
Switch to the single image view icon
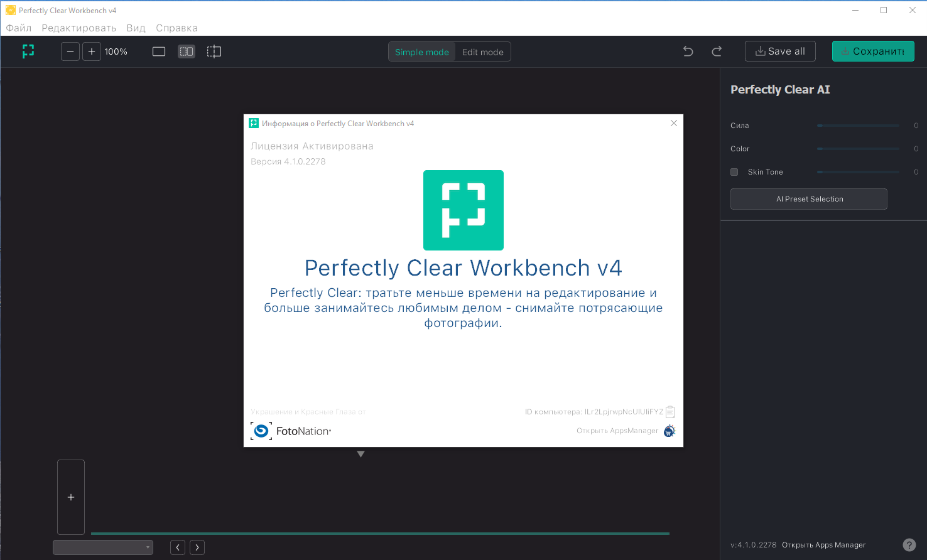[x=159, y=51]
